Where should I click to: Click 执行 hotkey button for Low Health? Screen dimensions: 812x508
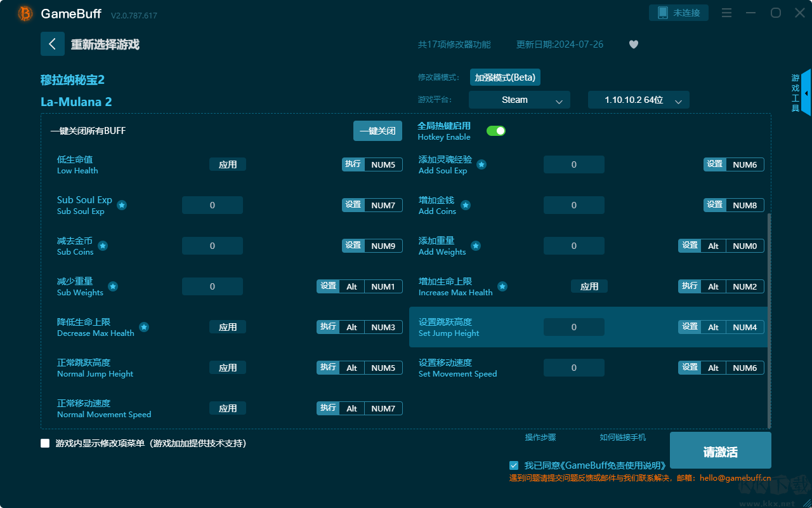[353, 164]
